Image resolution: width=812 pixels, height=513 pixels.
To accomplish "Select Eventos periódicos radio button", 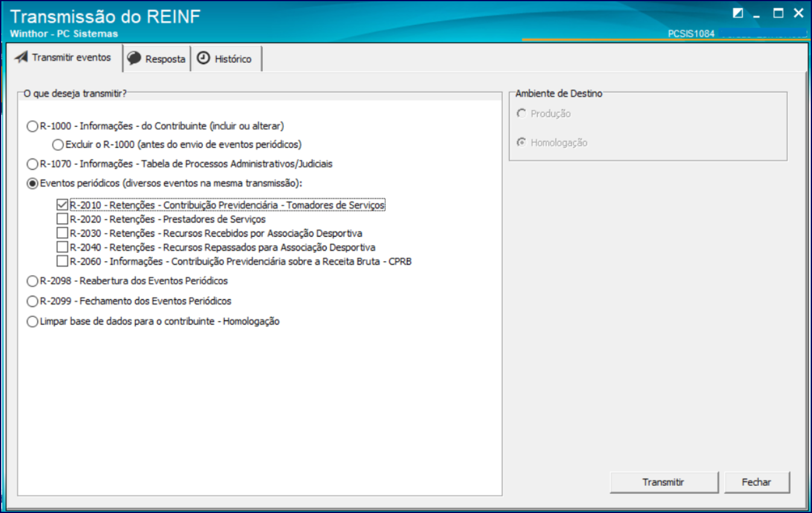I will pos(32,184).
